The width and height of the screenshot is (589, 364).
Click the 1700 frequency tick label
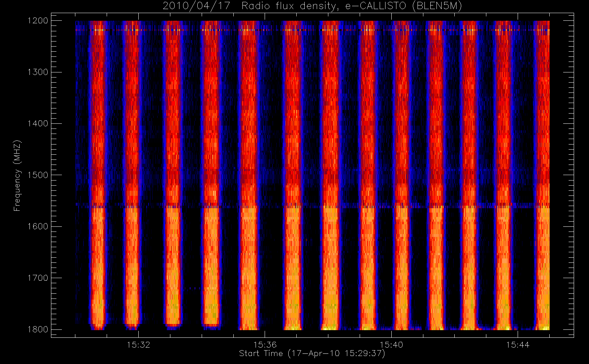[x=38, y=278]
